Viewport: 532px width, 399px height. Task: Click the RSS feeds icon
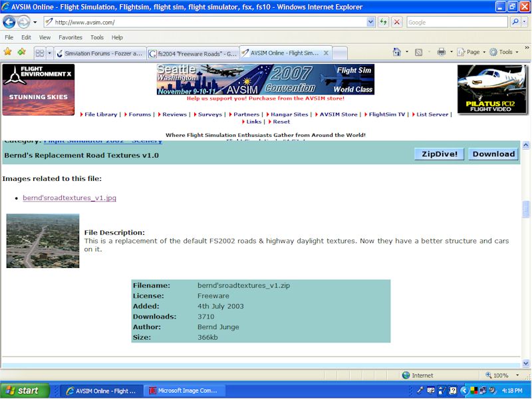point(418,52)
